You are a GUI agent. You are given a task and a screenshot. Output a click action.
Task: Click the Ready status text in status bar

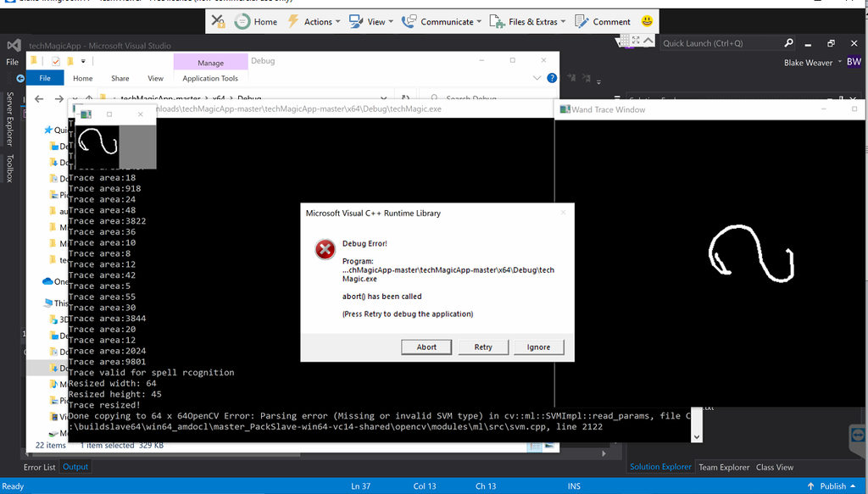13,486
